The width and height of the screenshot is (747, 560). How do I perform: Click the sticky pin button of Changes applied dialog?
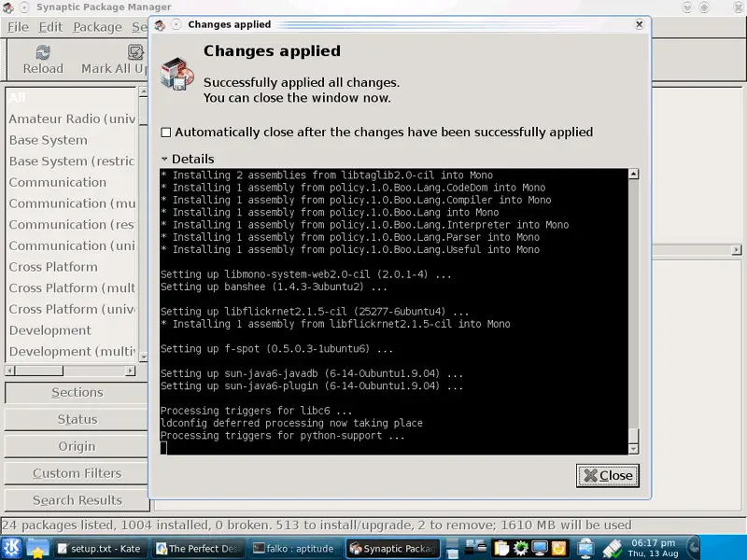click(176, 25)
